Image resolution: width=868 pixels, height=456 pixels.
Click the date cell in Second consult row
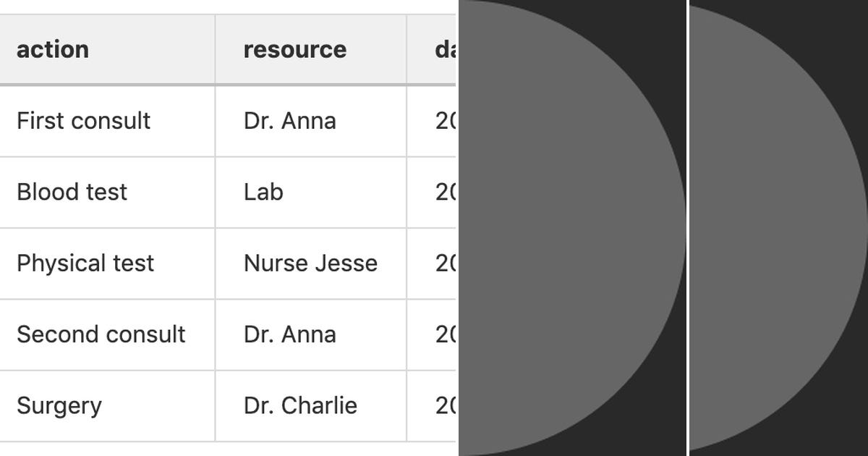tap(432, 334)
